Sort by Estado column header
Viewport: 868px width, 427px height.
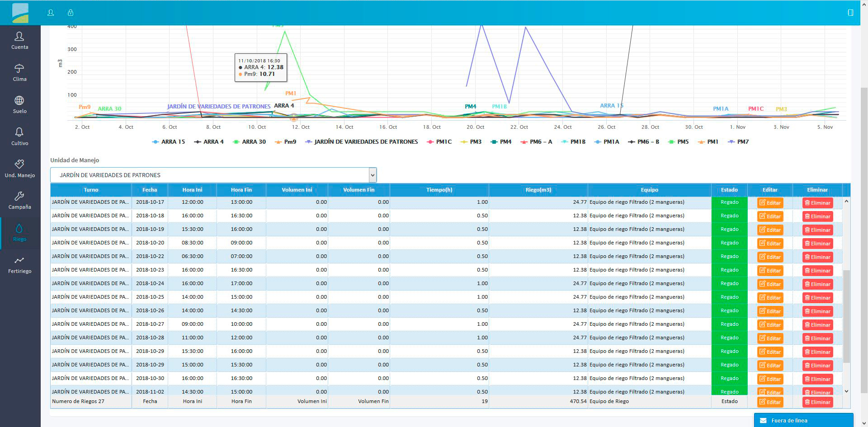(729, 190)
